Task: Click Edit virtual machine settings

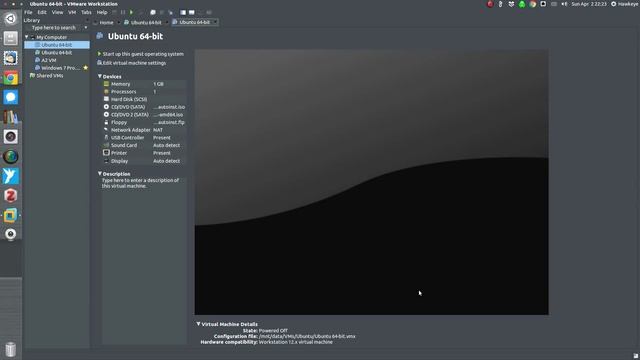Action: coord(131,63)
